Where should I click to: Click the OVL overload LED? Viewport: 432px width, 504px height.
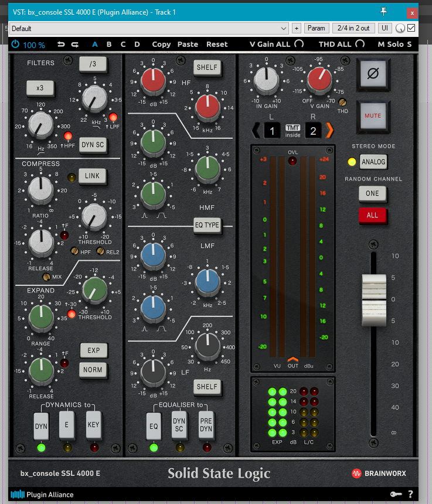tap(292, 161)
